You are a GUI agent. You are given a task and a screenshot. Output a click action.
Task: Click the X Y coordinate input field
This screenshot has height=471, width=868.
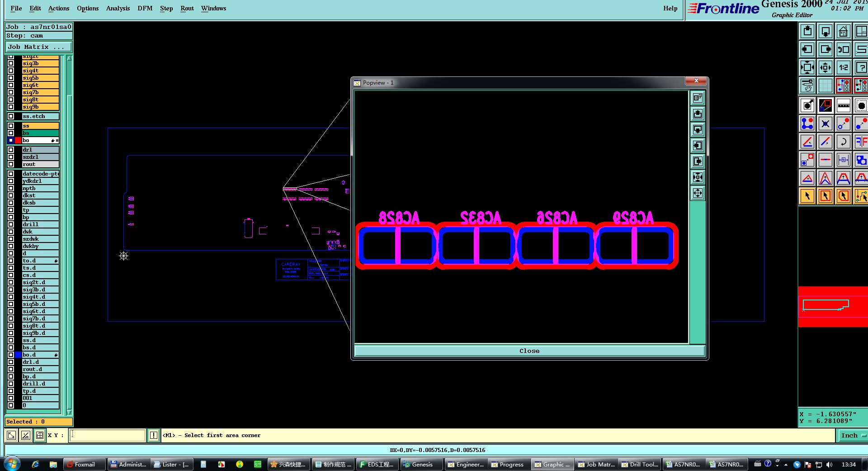pos(108,435)
